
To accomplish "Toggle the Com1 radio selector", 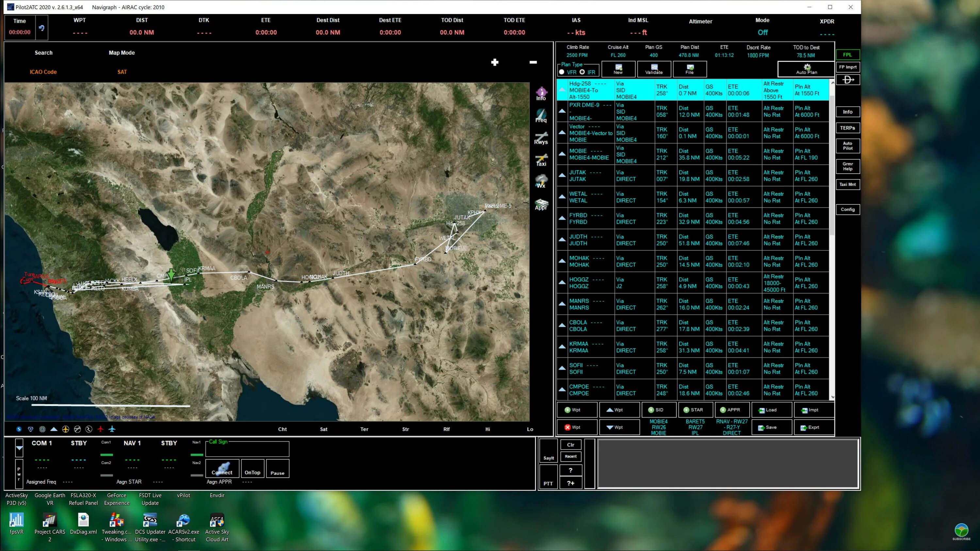I will pos(106,454).
